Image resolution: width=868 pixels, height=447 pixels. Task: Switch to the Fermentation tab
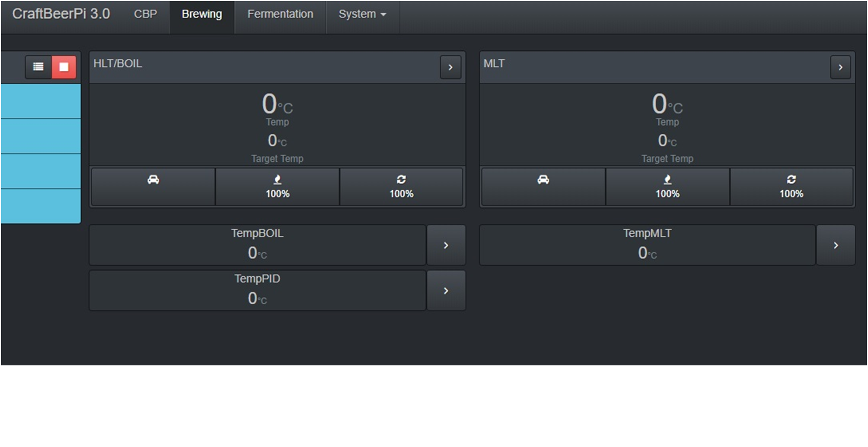pos(280,14)
